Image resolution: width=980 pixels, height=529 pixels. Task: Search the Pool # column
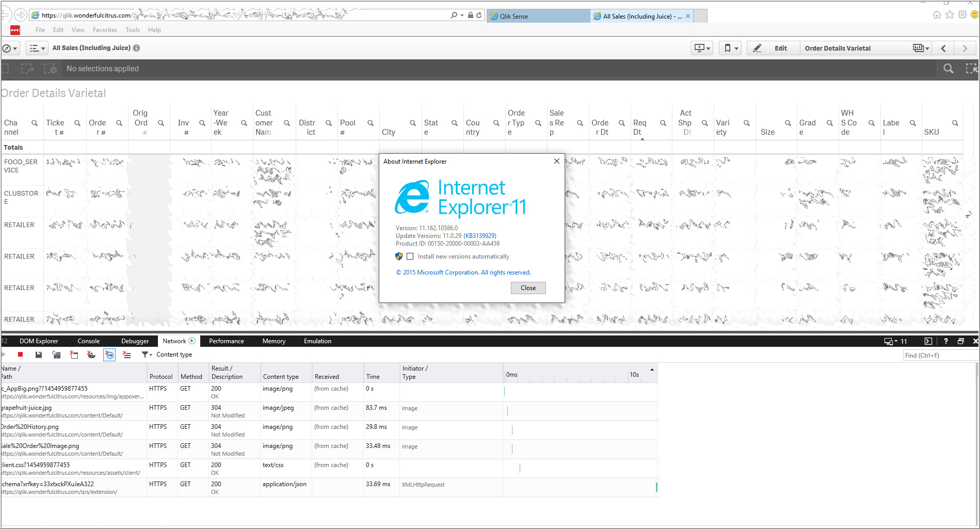tap(371, 123)
